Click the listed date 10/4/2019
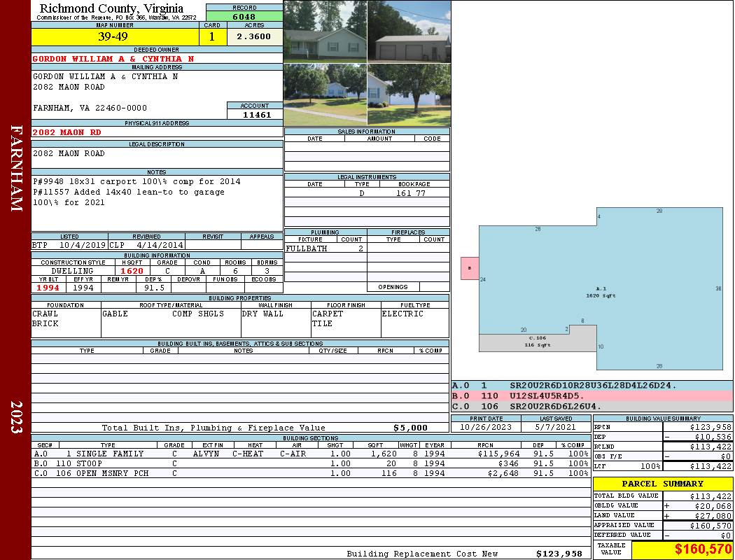Viewport: 735px width, 560px height. (x=82, y=245)
